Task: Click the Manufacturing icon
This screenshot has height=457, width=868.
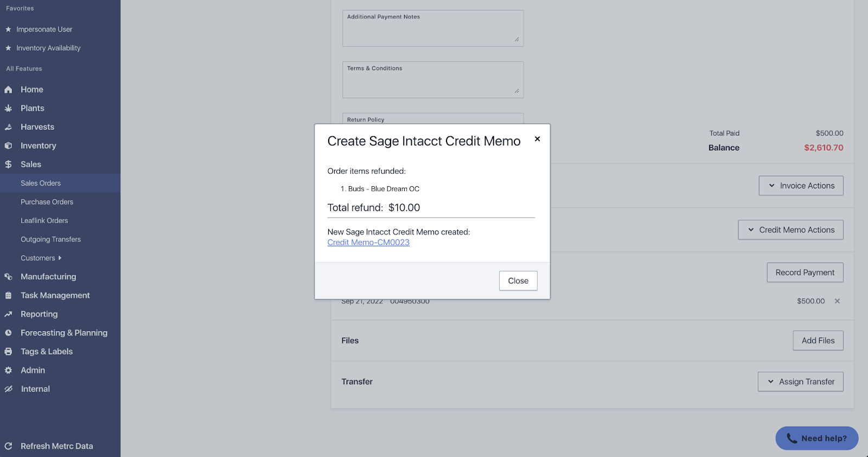Action: pos(8,277)
